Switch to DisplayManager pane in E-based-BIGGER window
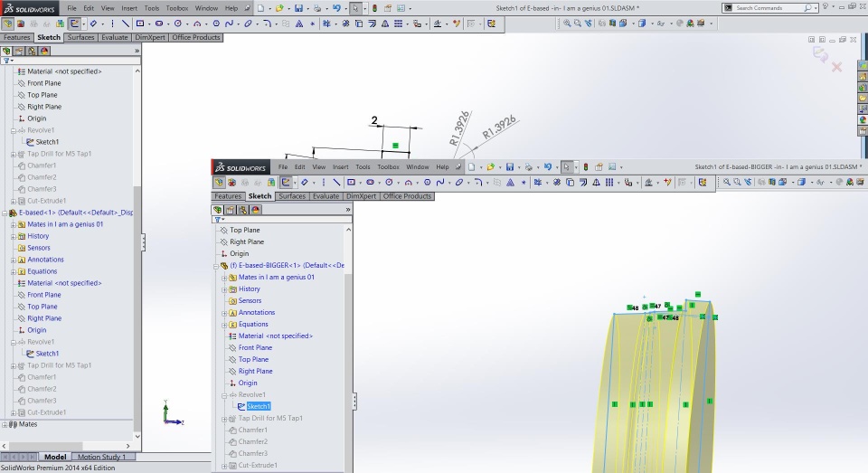Viewport: 868px width, 473px height. (x=255, y=210)
